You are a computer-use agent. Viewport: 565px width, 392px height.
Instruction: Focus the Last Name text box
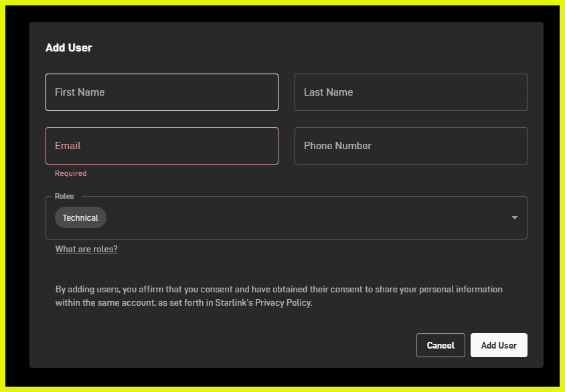coord(410,92)
